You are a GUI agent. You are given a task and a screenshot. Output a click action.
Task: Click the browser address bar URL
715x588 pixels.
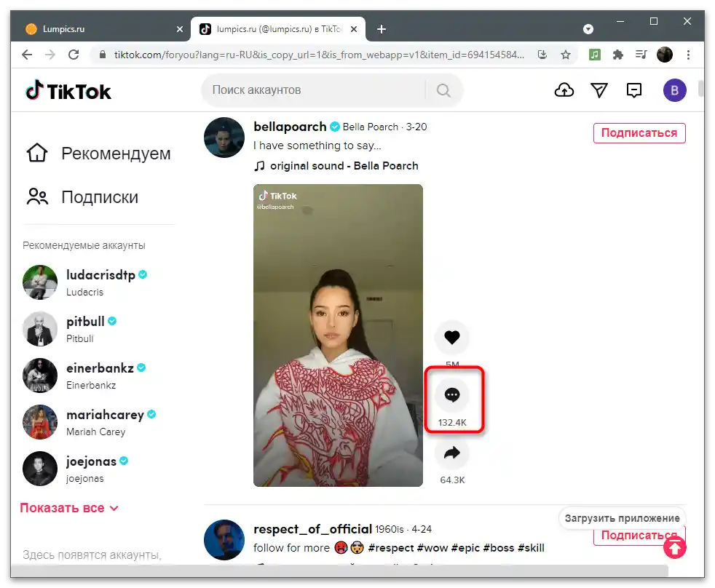tap(319, 55)
